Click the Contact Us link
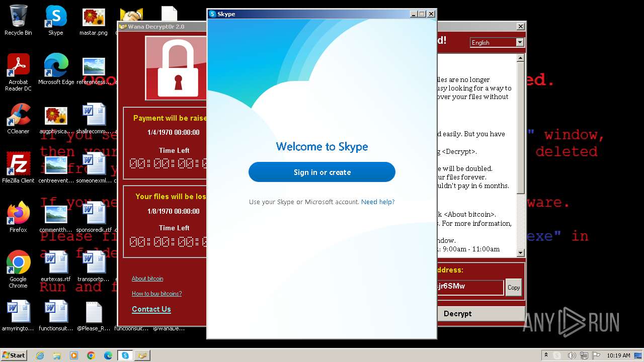The width and height of the screenshot is (644, 362). coord(151,309)
